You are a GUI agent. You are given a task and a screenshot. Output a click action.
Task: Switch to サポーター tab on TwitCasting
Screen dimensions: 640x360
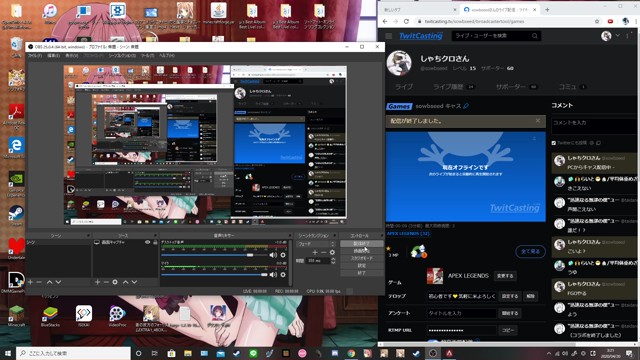click(x=516, y=87)
